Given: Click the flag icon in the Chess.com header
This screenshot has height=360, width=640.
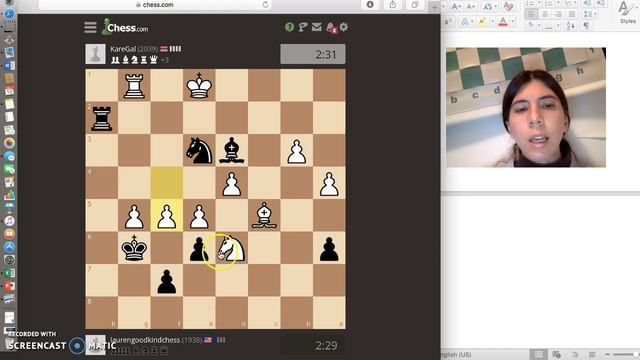Looking at the screenshot, I should (303, 27).
